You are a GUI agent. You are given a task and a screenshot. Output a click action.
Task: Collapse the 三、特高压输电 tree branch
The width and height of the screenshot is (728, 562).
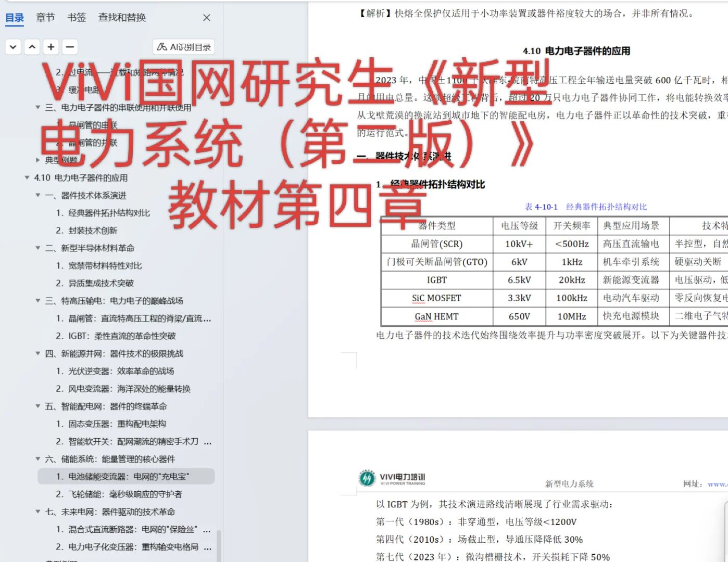(x=37, y=301)
